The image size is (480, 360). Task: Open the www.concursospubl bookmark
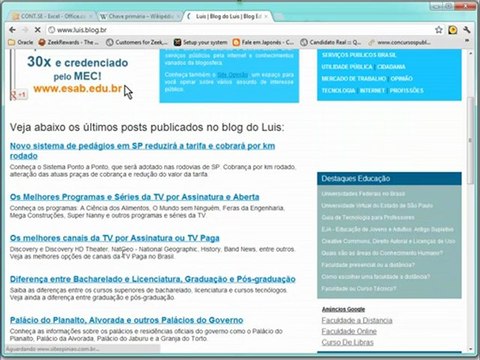click(x=399, y=42)
